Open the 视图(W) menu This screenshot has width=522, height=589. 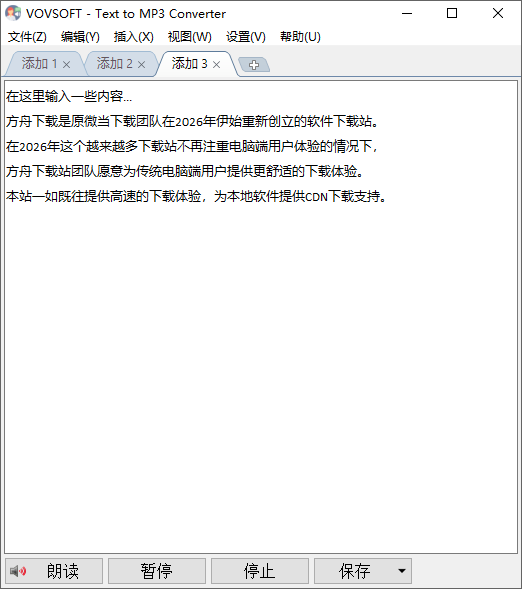[x=189, y=37]
